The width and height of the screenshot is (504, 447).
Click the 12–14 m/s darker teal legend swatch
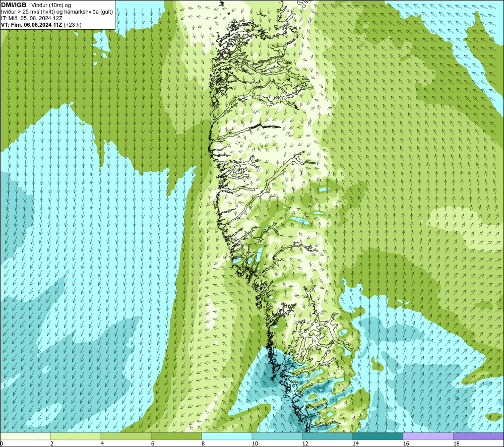point(327,436)
